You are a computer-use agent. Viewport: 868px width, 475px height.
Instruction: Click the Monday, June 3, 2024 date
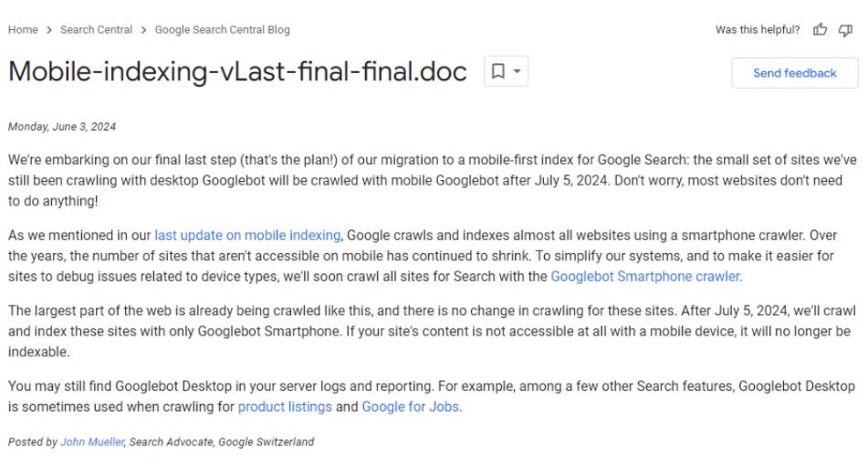pyautogui.click(x=62, y=126)
